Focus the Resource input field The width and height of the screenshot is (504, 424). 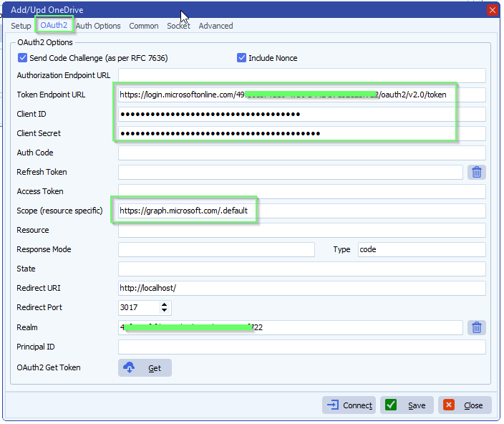[x=302, y=230]
